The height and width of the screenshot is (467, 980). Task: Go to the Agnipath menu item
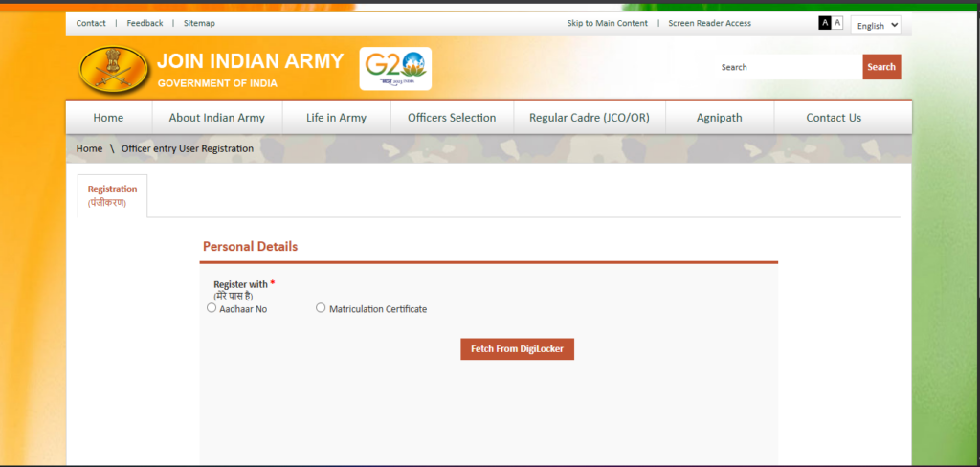718,118
